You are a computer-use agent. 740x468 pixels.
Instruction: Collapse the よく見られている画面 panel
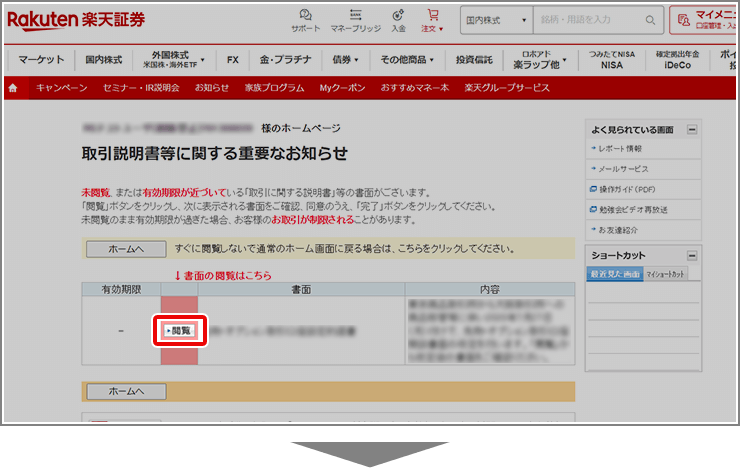pos(692,130)
